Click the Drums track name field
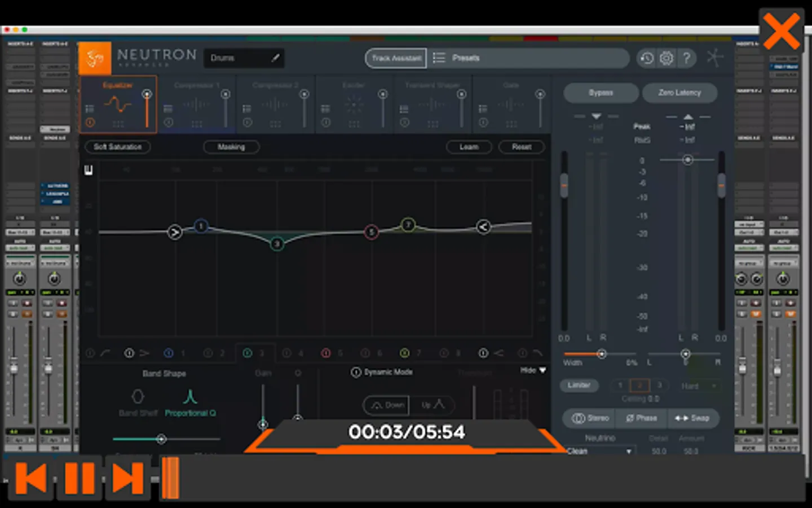 pos(244,58)
